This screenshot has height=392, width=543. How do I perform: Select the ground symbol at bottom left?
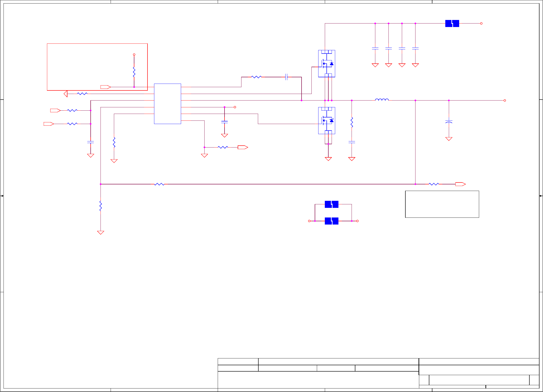(101, 233)
